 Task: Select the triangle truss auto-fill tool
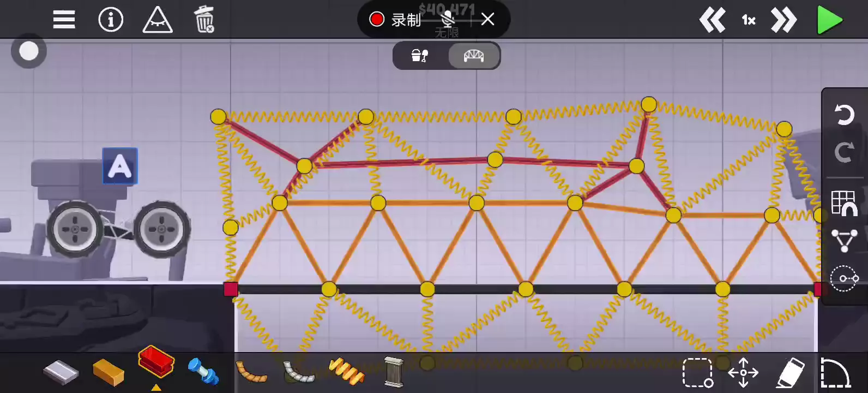click(844, 241)
